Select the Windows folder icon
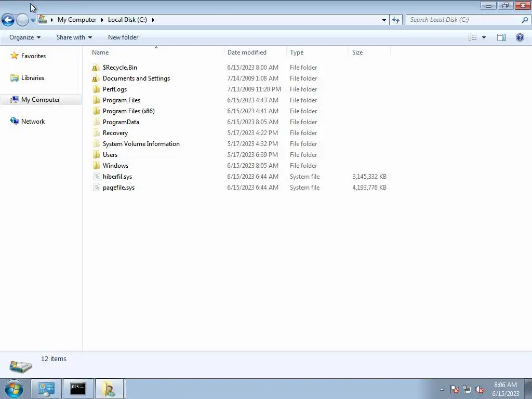The width and height of the screenshot is (532, 399). point(96,166)
